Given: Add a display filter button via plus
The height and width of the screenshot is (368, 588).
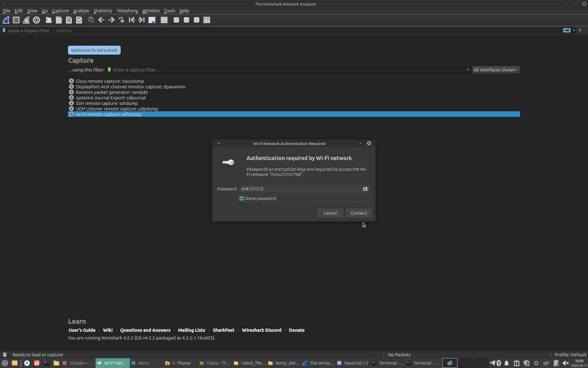Looking at the screenshot, I should (580, 30).
